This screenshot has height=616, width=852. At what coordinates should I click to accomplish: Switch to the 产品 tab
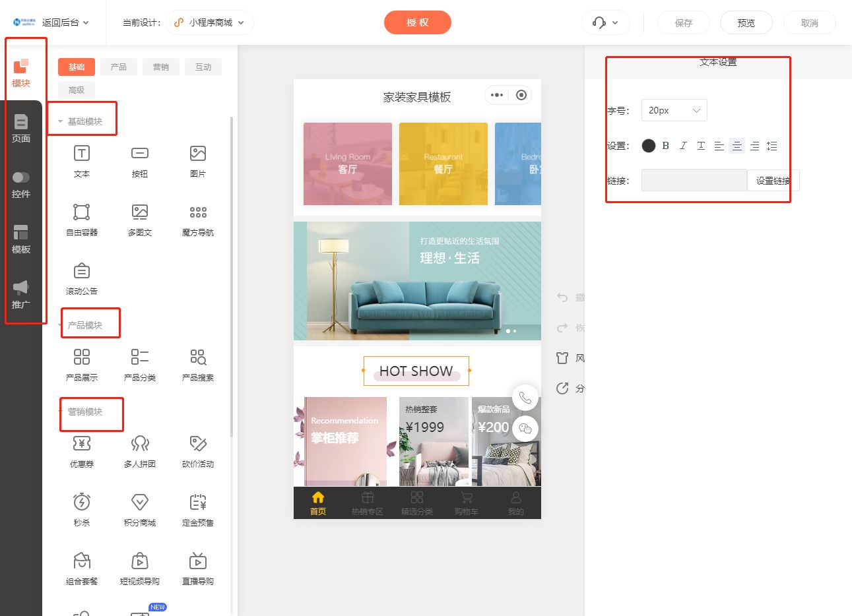(119, 67)
